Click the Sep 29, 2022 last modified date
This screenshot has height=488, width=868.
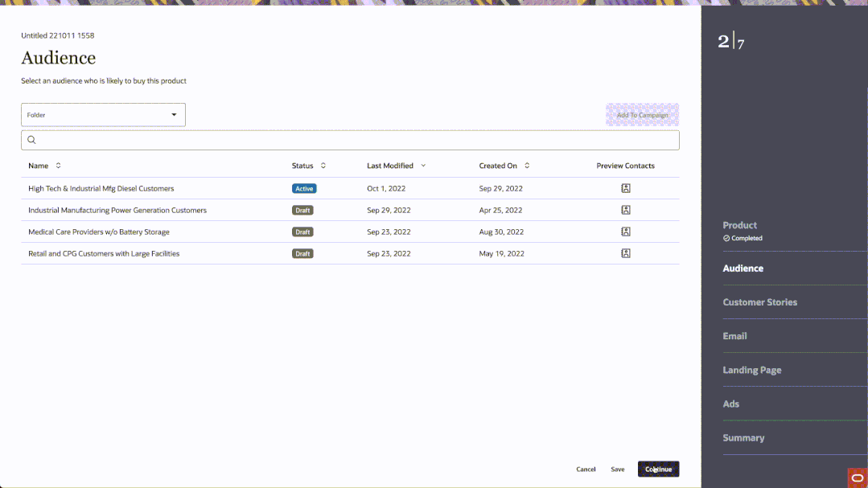(x=389, y=211)
